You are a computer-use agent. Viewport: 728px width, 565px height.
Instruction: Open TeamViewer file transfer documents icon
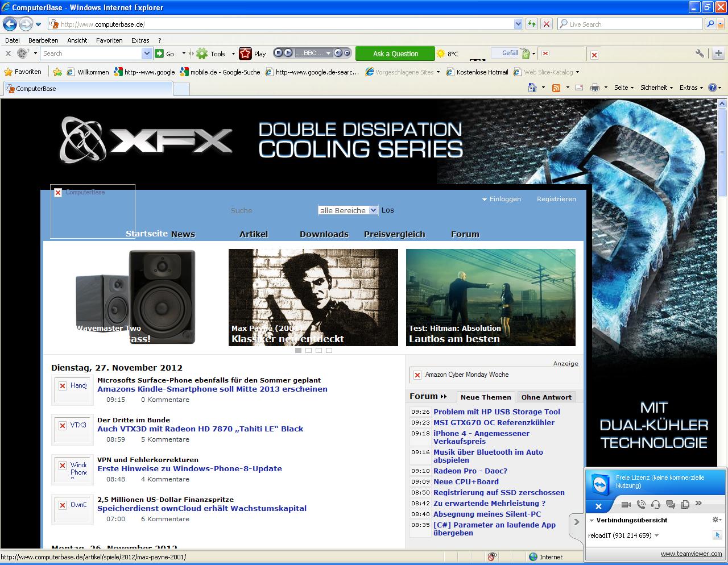pyautogui.click(x=685, y=504)
